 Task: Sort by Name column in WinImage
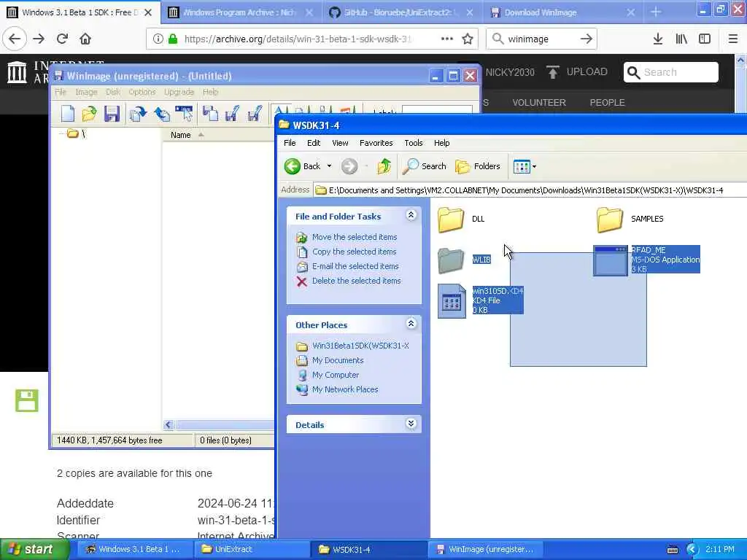[x=181, y=135]
